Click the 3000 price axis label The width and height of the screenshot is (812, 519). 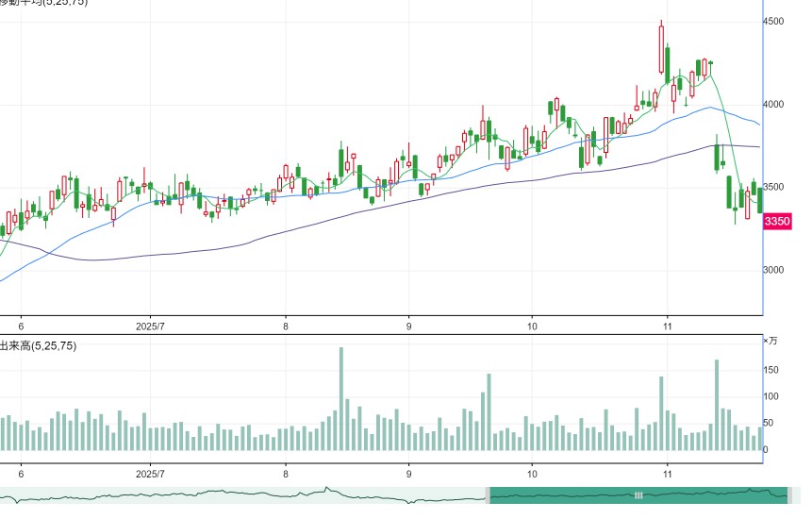773,270
